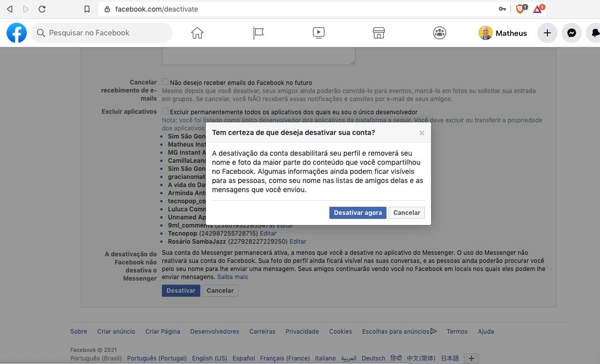
Task: Open the Ajuda footer link
Action: pos(486,332)
